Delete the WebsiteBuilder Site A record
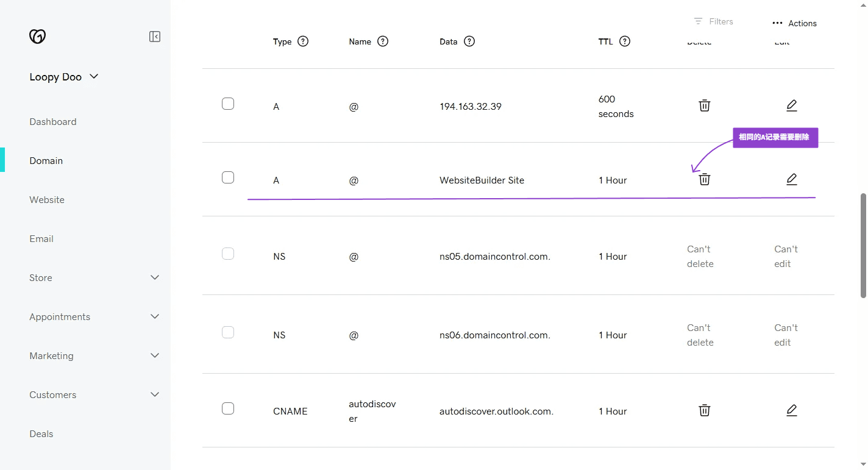868x470 pixels. coord(704,179)
